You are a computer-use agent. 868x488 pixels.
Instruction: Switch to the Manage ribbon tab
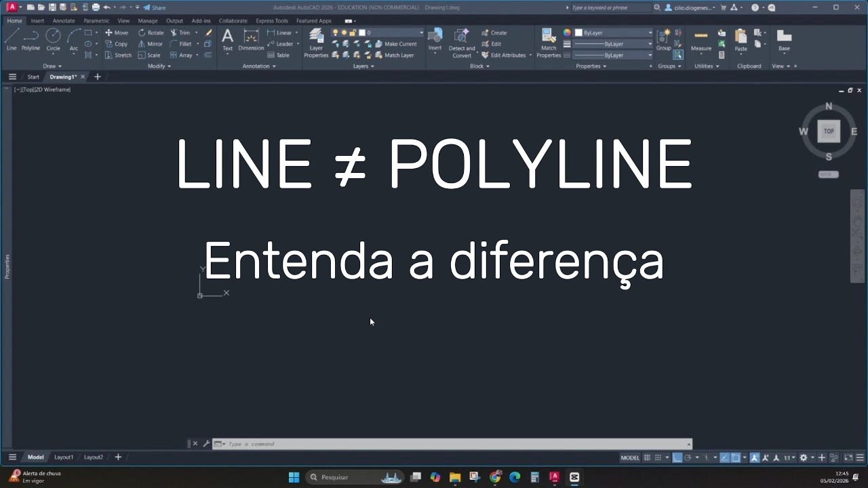pos(148,21)
